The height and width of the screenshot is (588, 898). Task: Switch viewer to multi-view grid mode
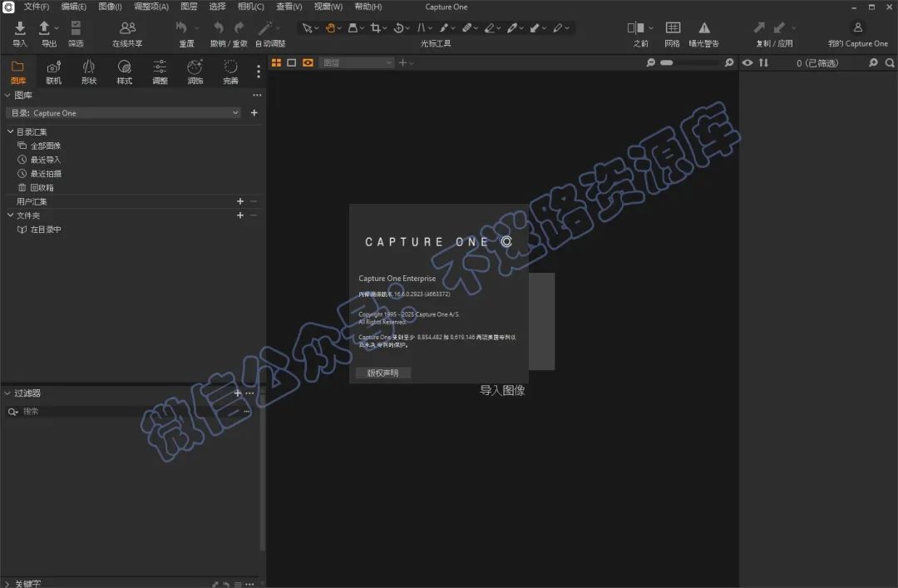click(276, 62)
